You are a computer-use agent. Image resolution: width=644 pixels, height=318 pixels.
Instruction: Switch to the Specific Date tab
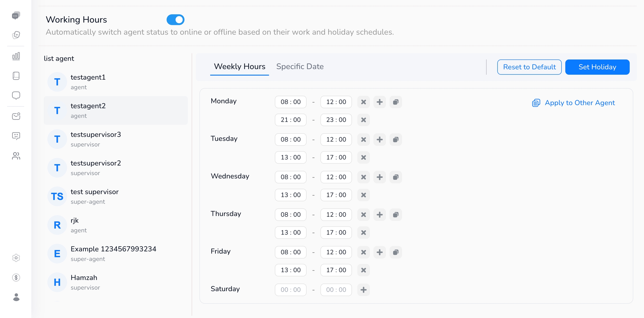tap(300, 67)
